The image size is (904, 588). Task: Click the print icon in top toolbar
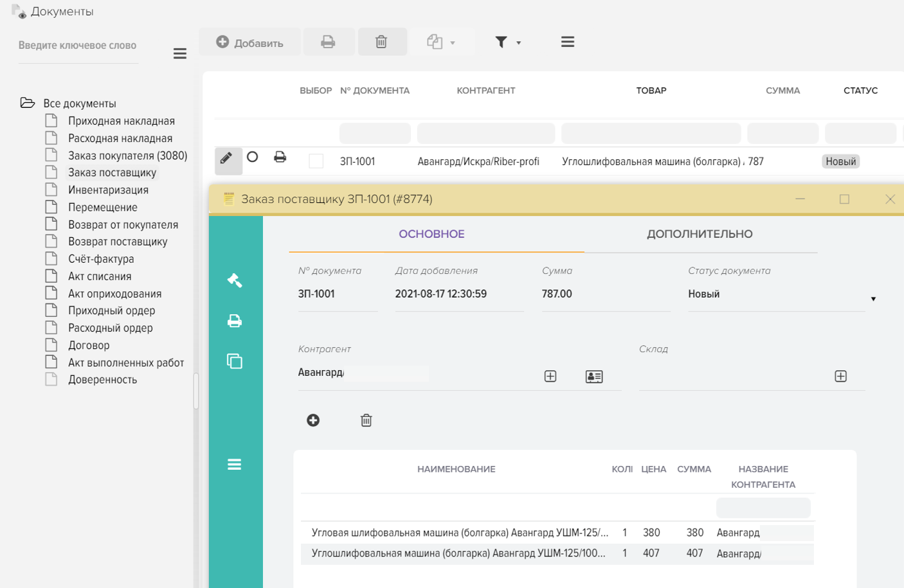point(328,42)
